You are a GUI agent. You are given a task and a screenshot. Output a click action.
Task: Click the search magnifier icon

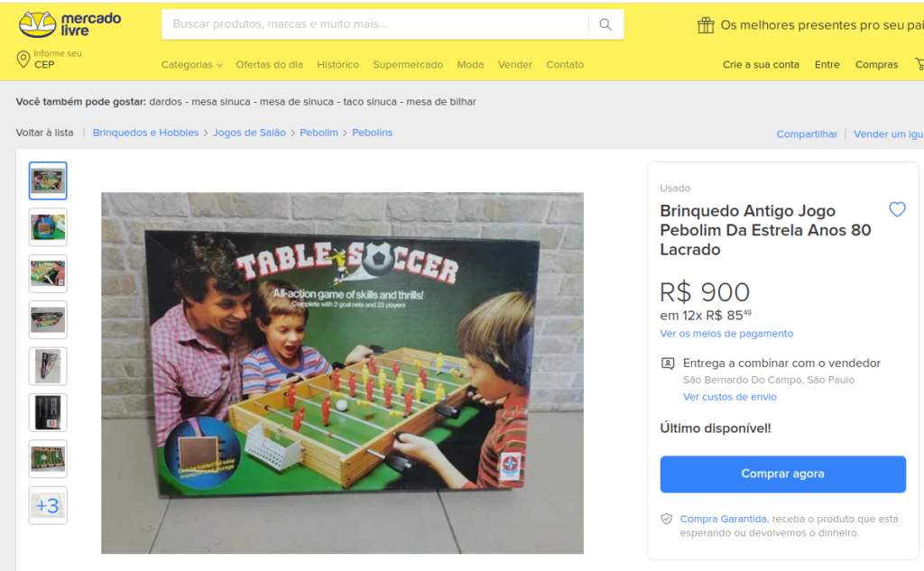605,24
